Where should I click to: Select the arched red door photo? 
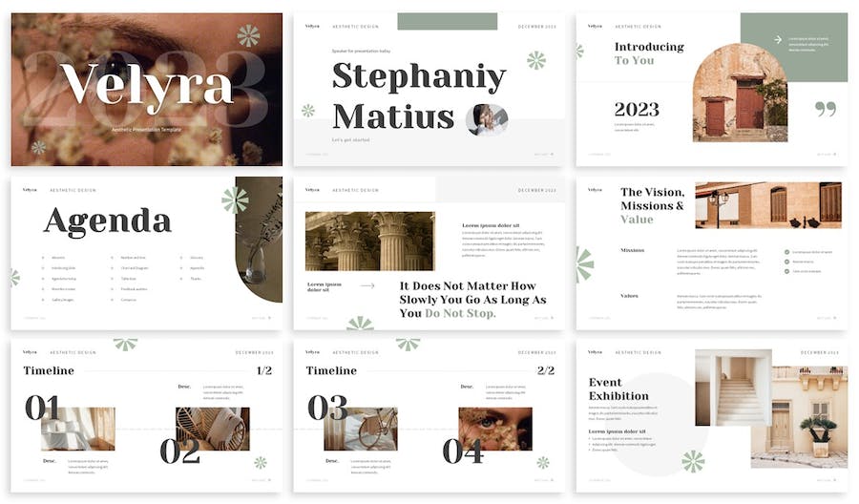[739, 94]
